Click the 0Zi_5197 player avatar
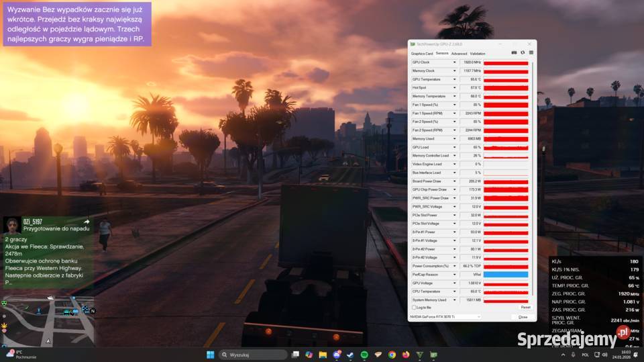 12,226
